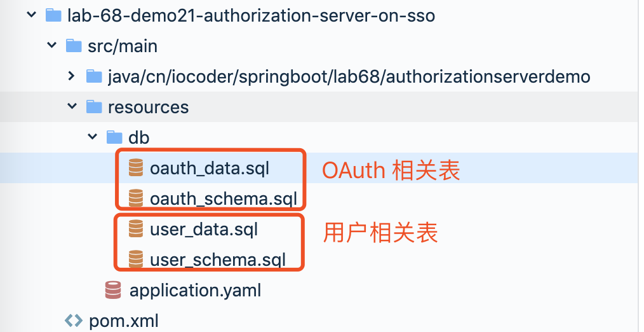Click the db folder icon
644x332 pixels.
114,137
